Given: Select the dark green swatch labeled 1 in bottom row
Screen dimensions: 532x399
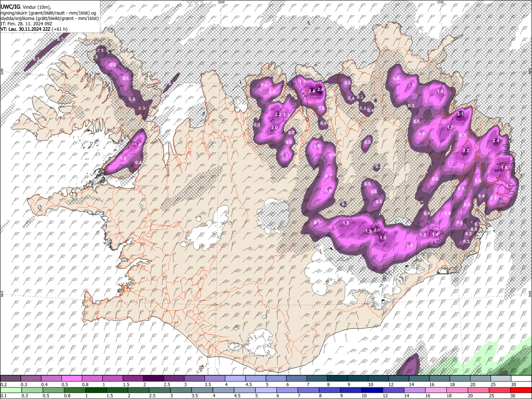Looking at the screenshot, I should point(96,390).
